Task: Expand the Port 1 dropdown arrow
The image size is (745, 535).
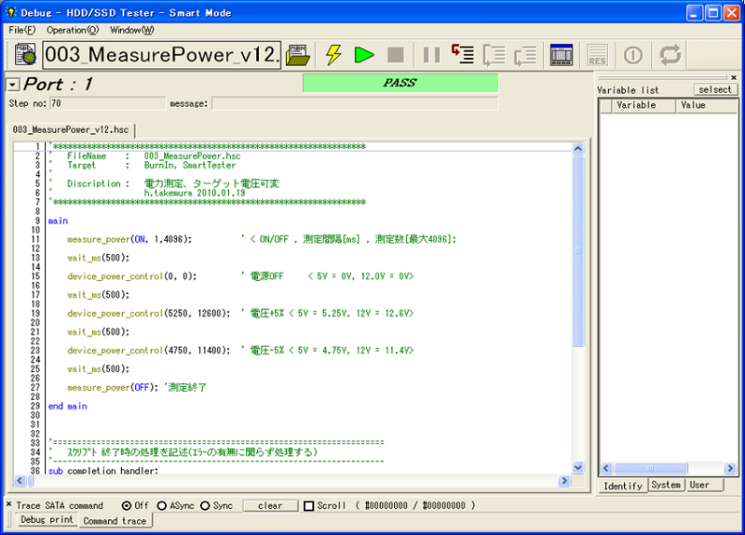Action: [13, 85]
